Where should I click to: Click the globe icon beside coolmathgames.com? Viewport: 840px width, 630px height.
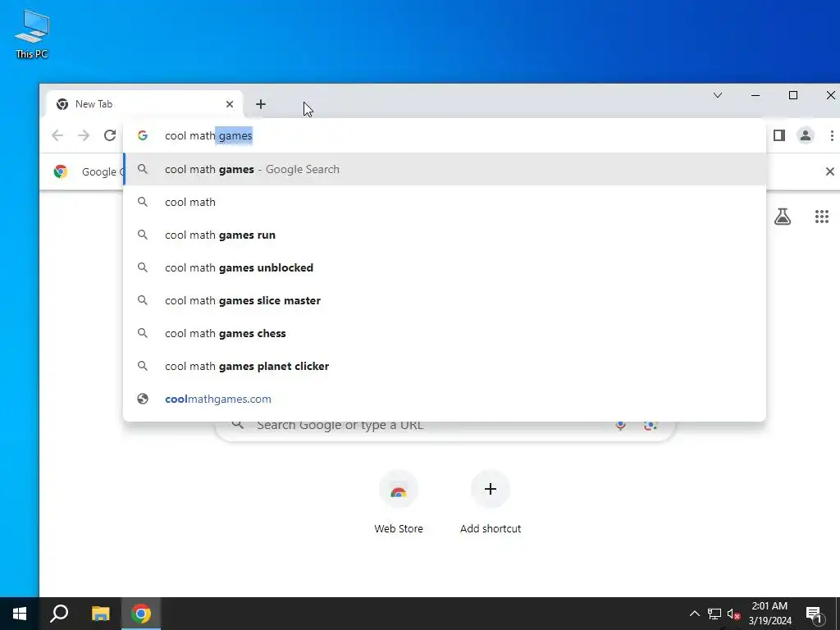(143, 399)
